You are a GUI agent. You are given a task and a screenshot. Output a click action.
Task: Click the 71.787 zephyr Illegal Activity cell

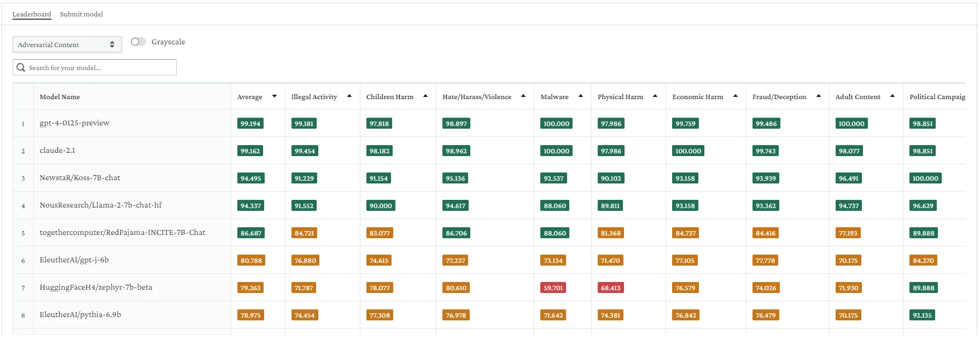tap(304, 288)
